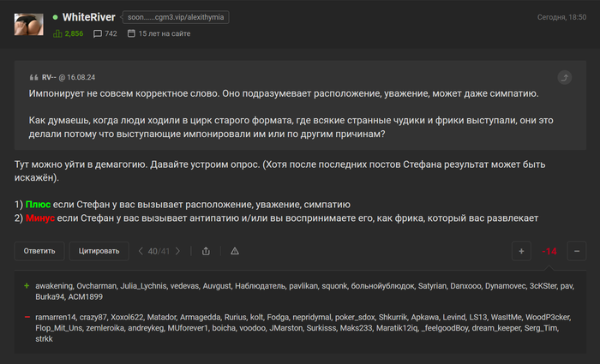
Task: Click the Ответить button
Action: click(x=39, y=251)
